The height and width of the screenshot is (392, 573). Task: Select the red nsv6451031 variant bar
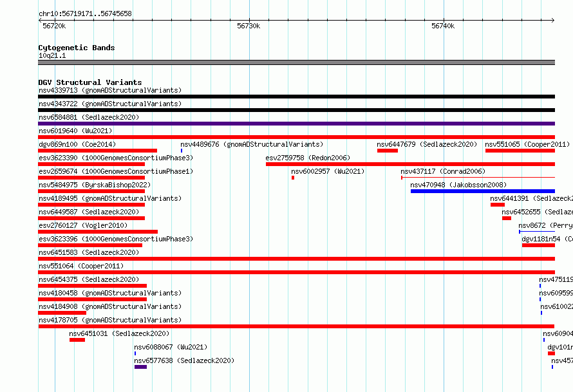(77, 340)
